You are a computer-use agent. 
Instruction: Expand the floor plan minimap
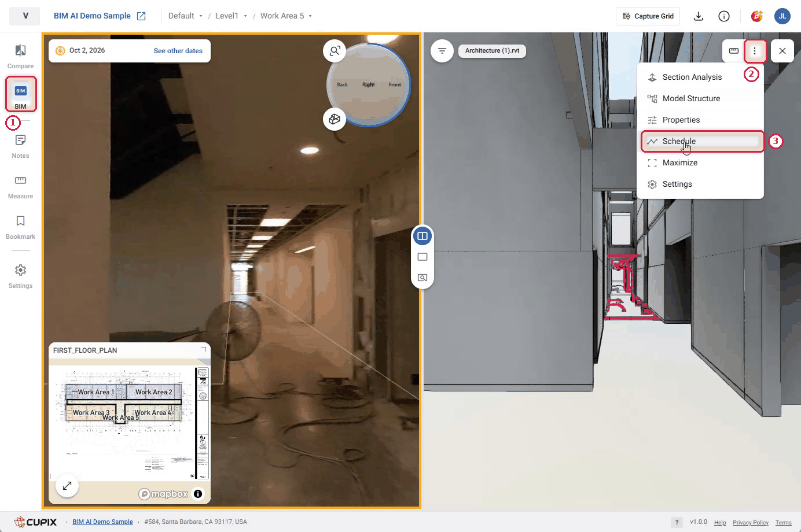pyautogui.click(x=67, y=486)
